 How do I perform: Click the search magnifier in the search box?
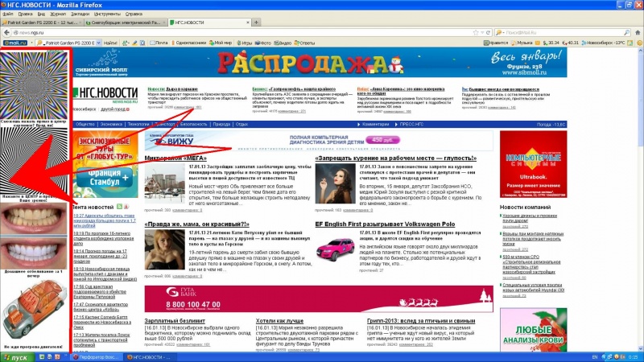coord(627,32)
